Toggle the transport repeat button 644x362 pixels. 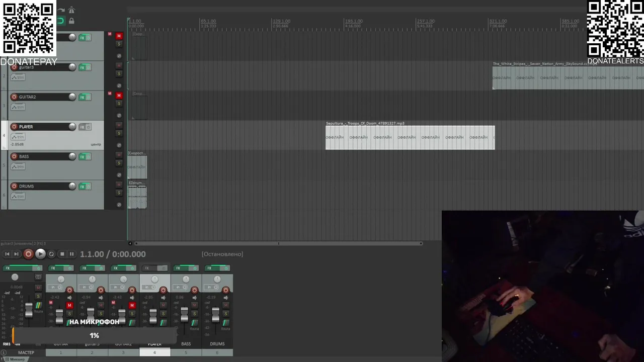[x=51, y=254]
